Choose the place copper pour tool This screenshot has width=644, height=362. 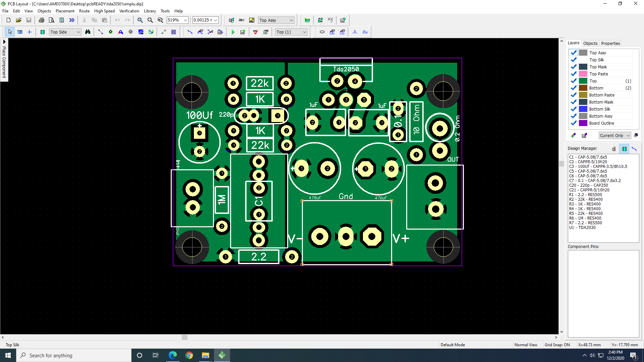click(141, 32)
